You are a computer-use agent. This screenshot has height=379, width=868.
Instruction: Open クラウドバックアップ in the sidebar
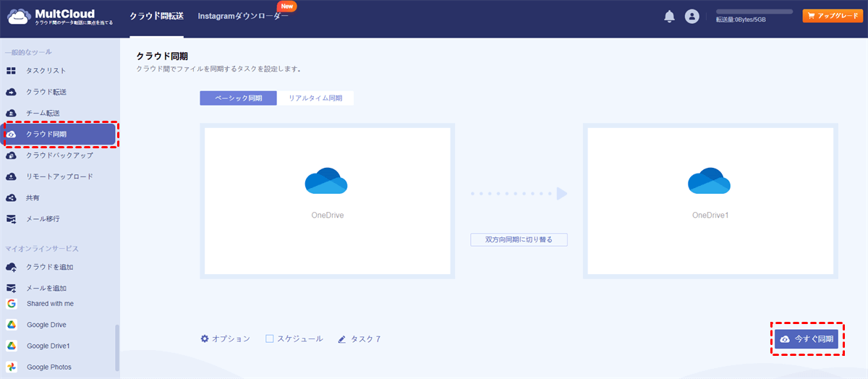(59, 156)
